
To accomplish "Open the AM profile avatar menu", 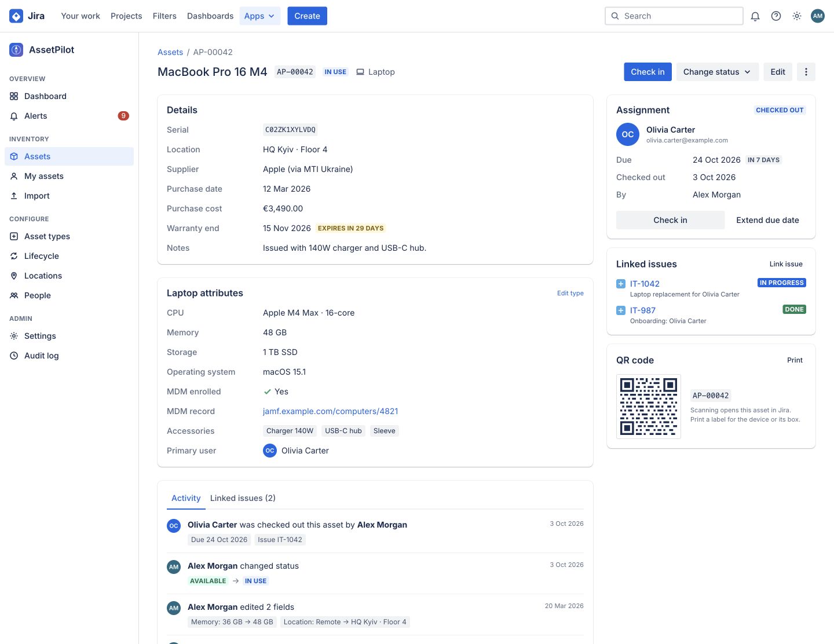I will 818,16.
